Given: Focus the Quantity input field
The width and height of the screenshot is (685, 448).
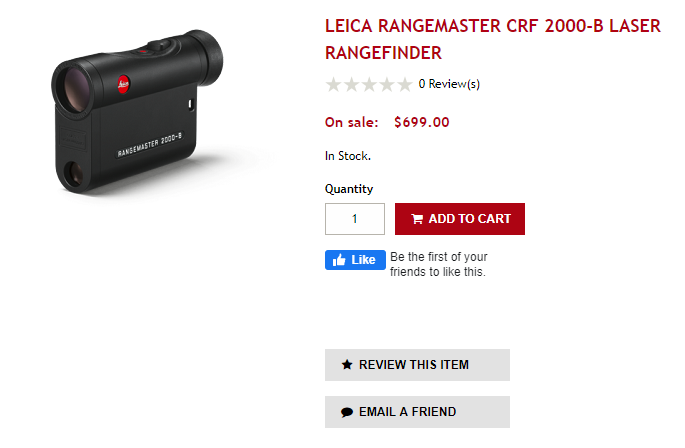Looking at the screenshot, I should pos(355,219).
